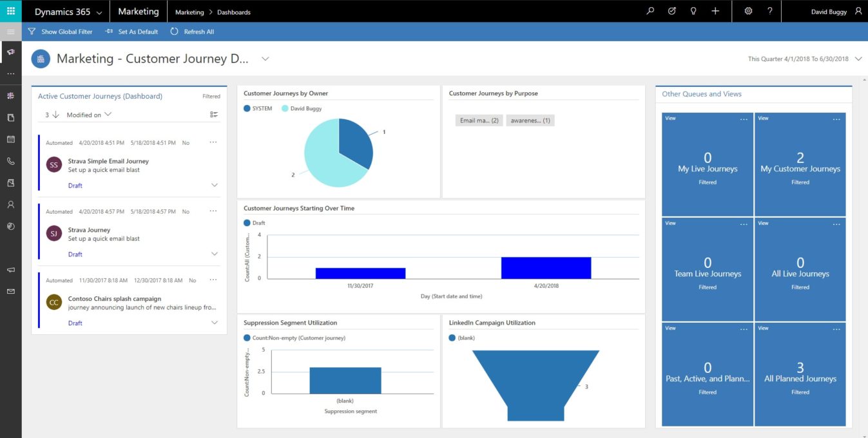Click the Draft legend dot in Starting Over Time
Image resolution: width=868 pixels, height=438 pixels.
click(247, 223)
